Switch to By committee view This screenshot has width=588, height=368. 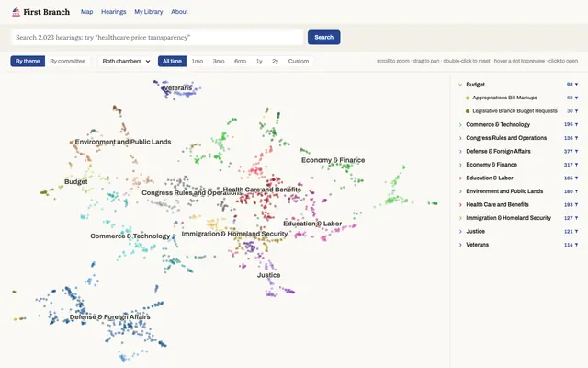(x=67, y=62)
